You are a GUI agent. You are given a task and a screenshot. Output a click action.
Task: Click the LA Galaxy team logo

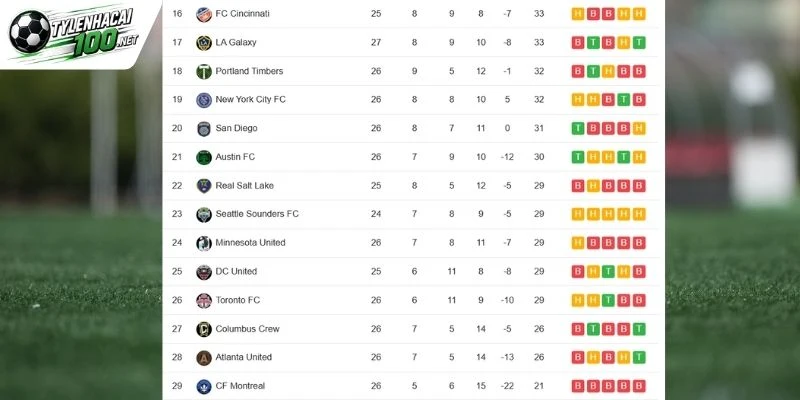coord(204,43)
